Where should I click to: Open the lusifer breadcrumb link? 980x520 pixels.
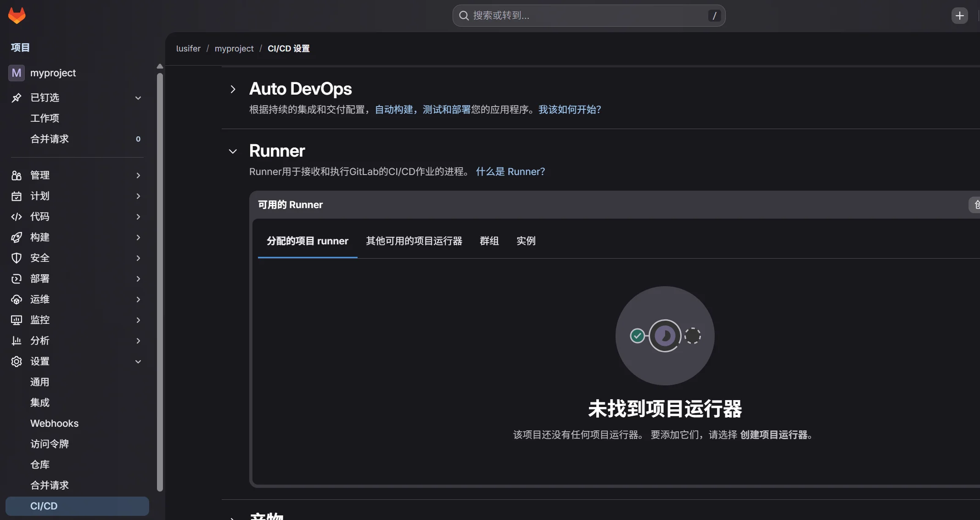tap(188, 49)
